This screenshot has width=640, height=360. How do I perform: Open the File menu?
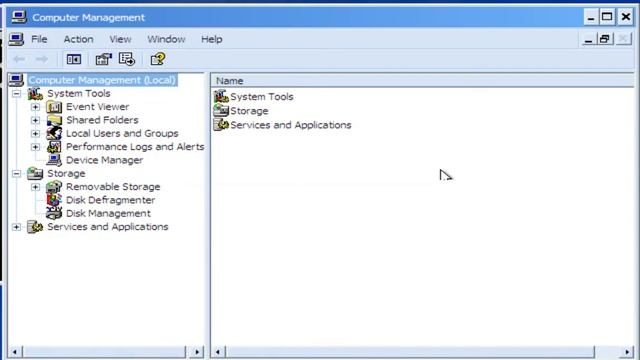tap(39, 39)
